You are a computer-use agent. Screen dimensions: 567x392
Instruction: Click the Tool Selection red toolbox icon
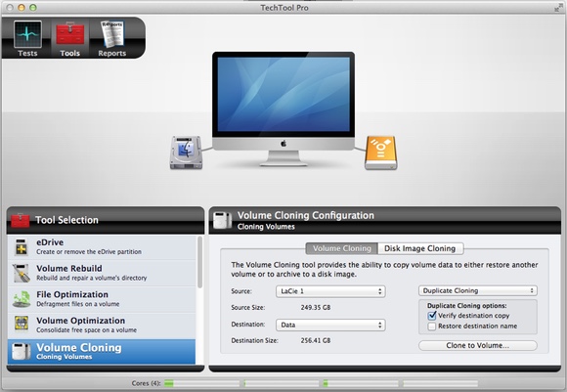point(20,220)
